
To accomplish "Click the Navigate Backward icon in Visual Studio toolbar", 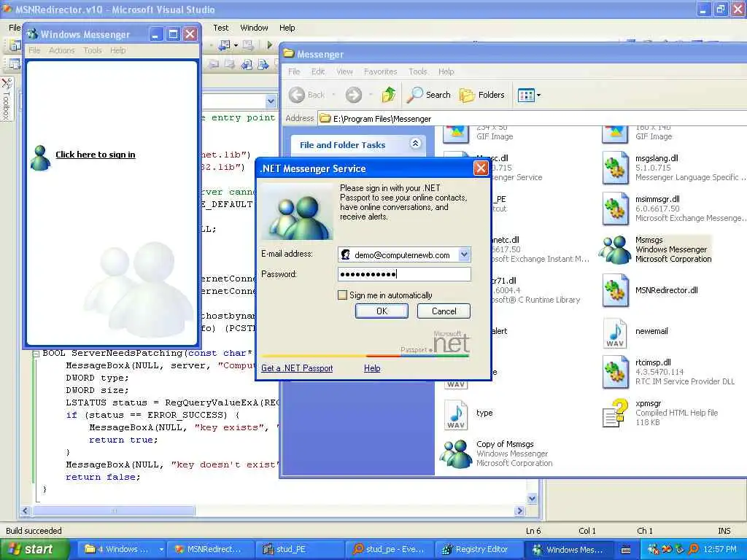I will [223, 44].
